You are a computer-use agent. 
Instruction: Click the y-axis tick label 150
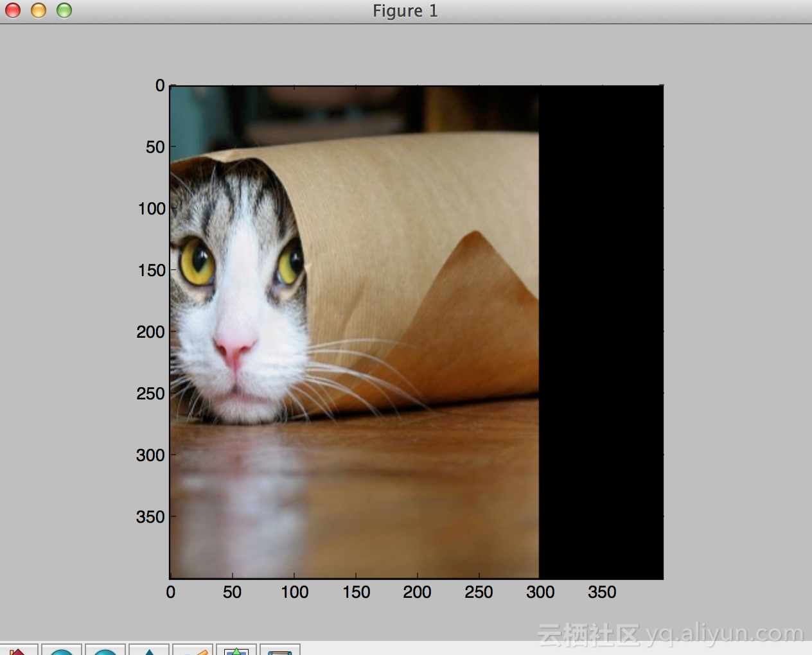tap(152, 270)
